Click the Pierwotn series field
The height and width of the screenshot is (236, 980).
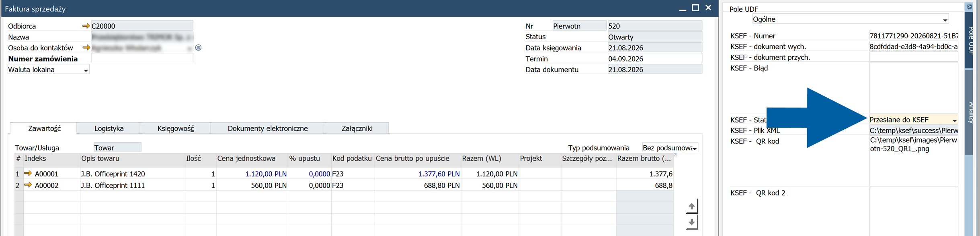coord(579,26)
